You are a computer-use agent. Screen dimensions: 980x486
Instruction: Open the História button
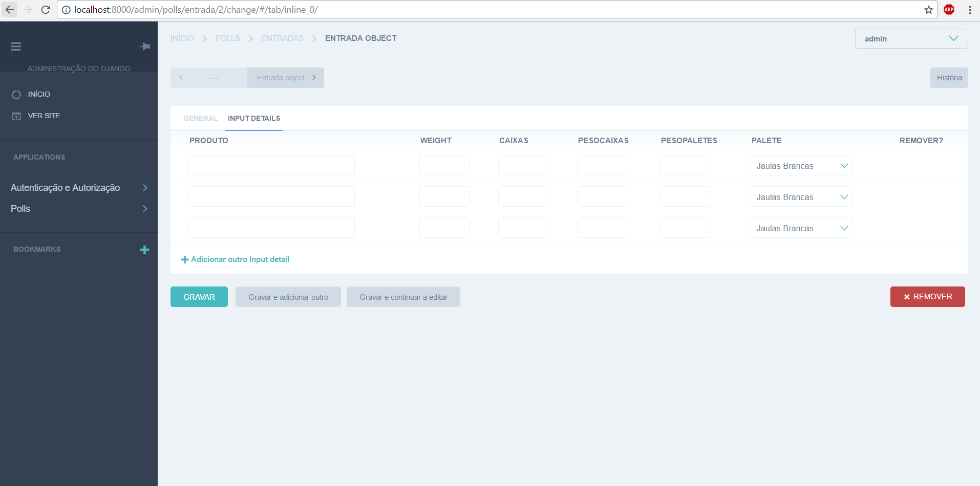[x=949, y=78]
